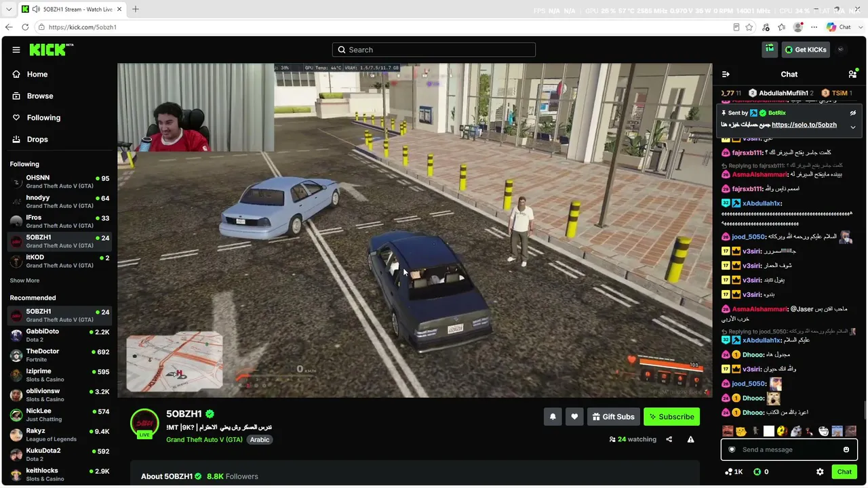Image resolution: width=868 pixels, height=488 pixels.
Task: Click the browser address bar URL
Action: (x=83, y=27)
